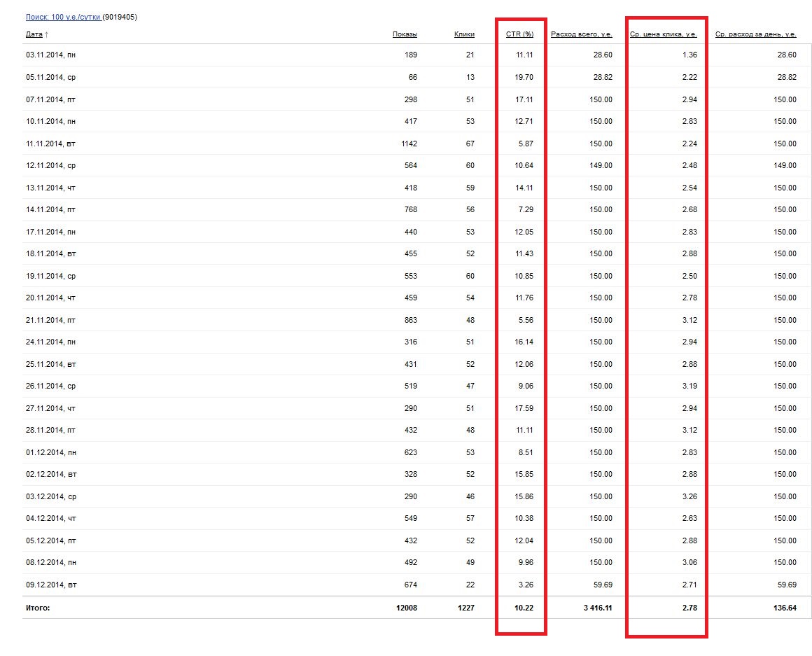
Task: Click total CTR value 10.22
Action: pyautogui.click(x=524, y=608)
